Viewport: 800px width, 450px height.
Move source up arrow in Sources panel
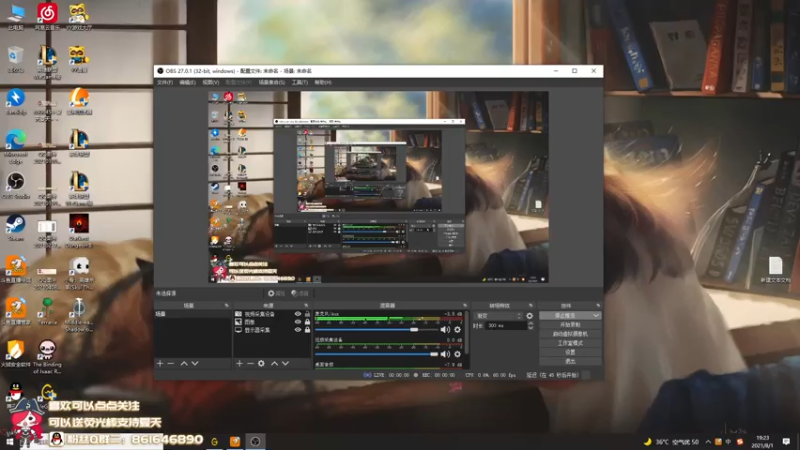[274, 363]
